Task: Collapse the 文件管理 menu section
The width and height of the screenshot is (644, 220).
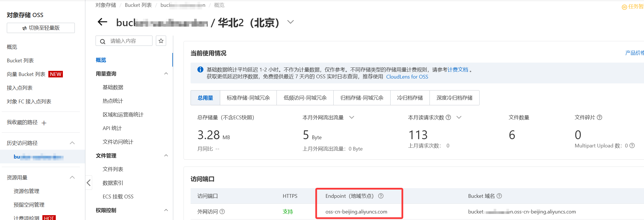Action: 166,155
